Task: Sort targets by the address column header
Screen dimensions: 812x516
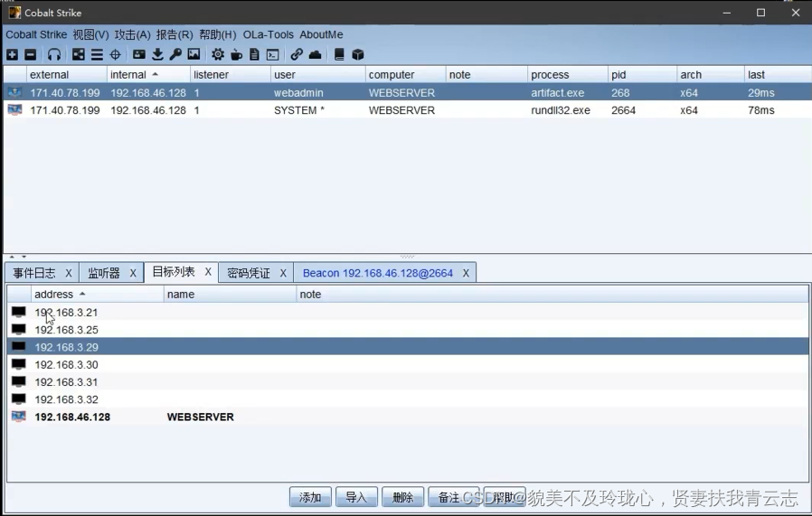Action: tap(98, 294)
